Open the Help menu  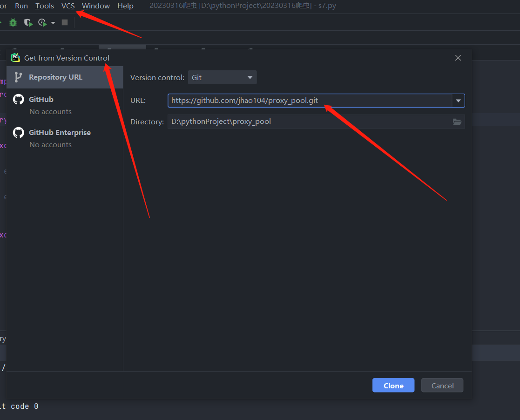(x=125, y=6)
